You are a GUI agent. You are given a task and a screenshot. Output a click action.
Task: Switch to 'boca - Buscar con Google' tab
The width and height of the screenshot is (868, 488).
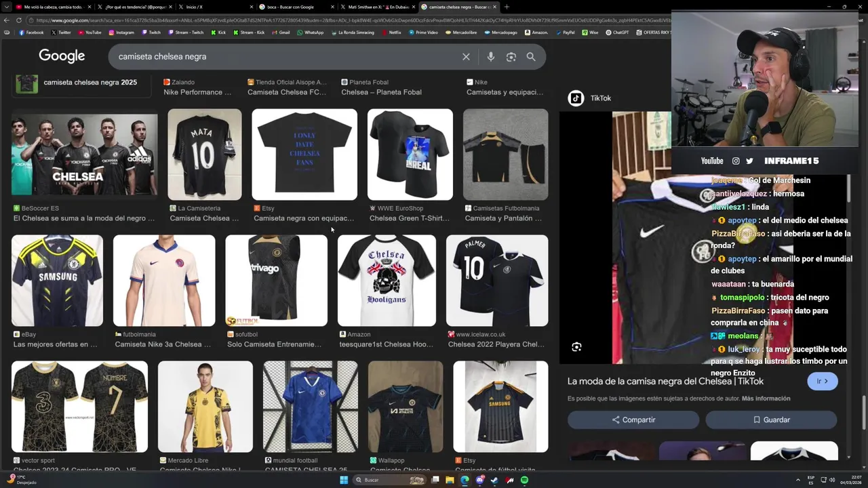[297, 7]
